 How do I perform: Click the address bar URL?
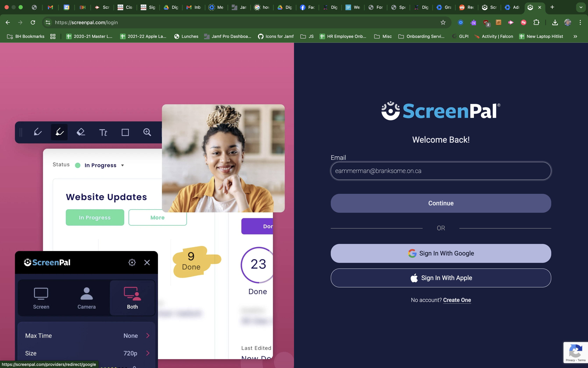coord(86,22)
